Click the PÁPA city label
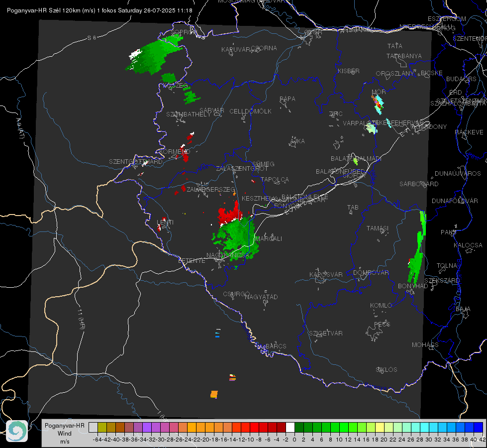 [x=288, y=99]
